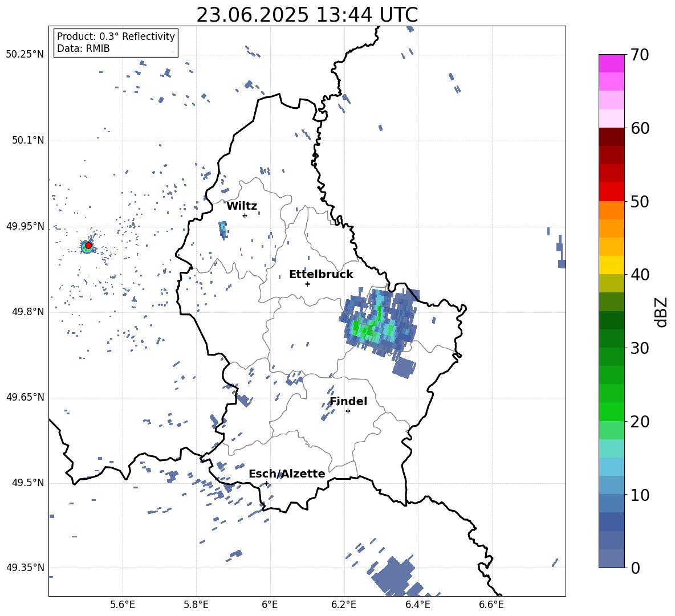Click the green rain cell east of Ettelbruck
Image resolution: width=675 pixels, height=616 pixels.
(379, 323)
